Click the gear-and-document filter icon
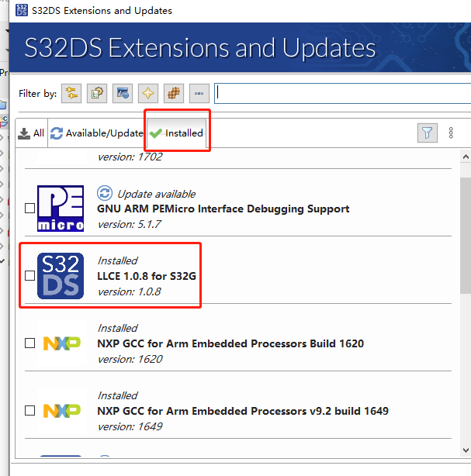Screen dimensions: 471x476 point(97,94)
